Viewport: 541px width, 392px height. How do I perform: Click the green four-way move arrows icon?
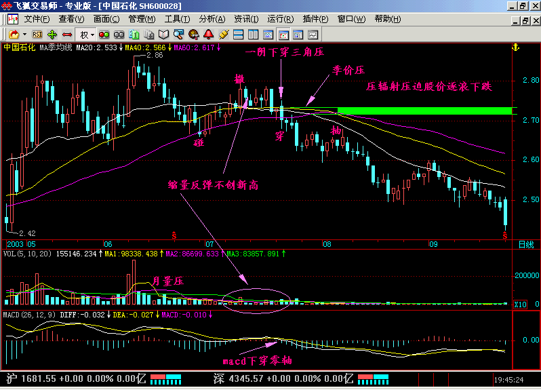coord(52,34)
